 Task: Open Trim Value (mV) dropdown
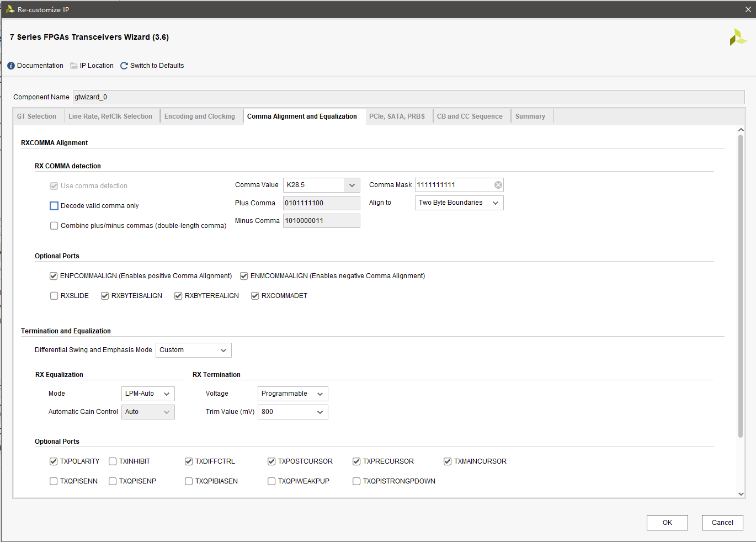tap(293, 412)
